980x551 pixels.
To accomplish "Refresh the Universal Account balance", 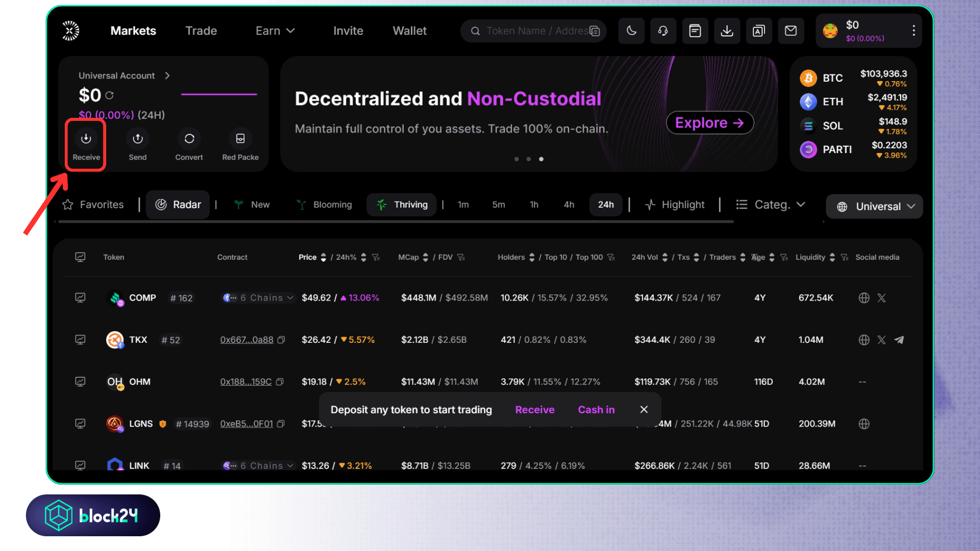I will coord(109,95).
